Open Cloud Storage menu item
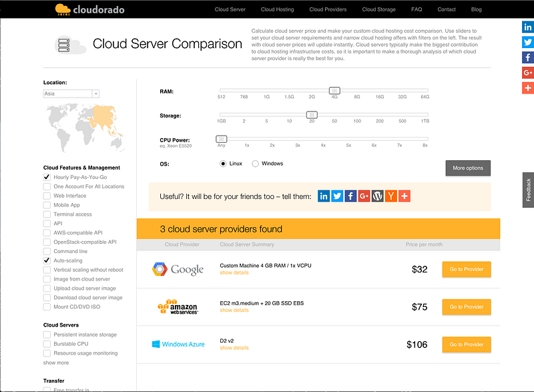 point(378,9)
